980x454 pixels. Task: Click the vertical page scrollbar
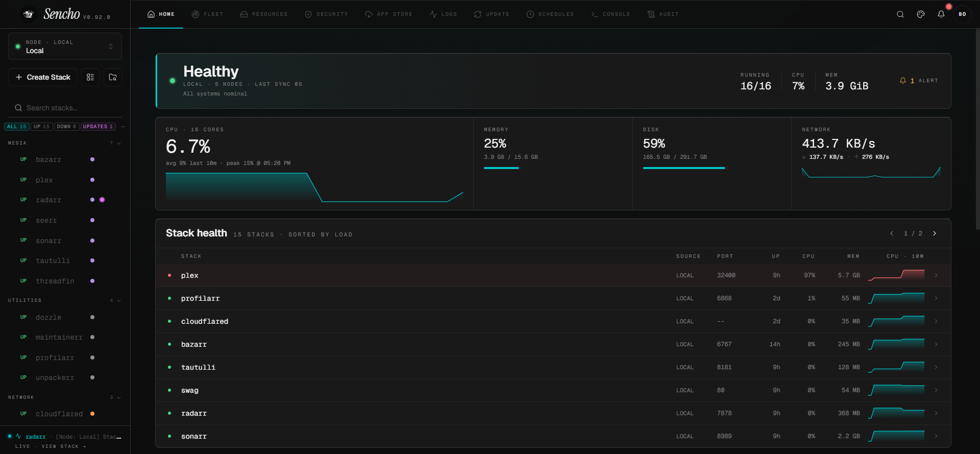(x=977, y=129)
